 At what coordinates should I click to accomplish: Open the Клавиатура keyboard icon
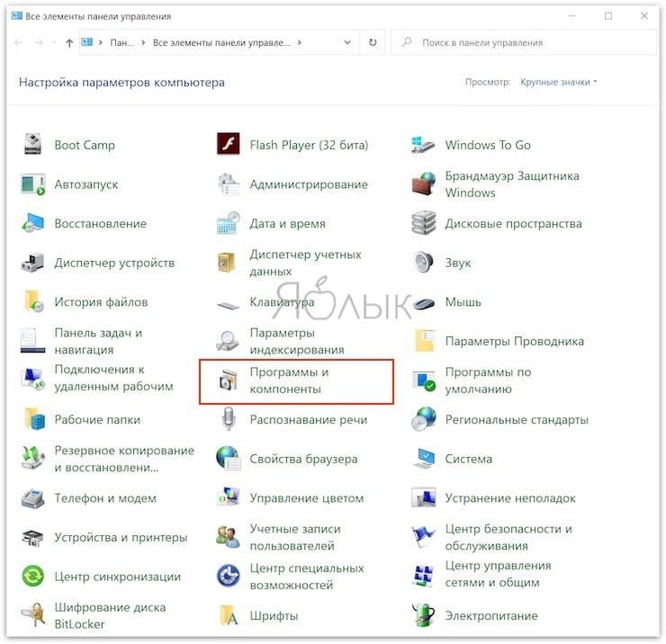228,305
